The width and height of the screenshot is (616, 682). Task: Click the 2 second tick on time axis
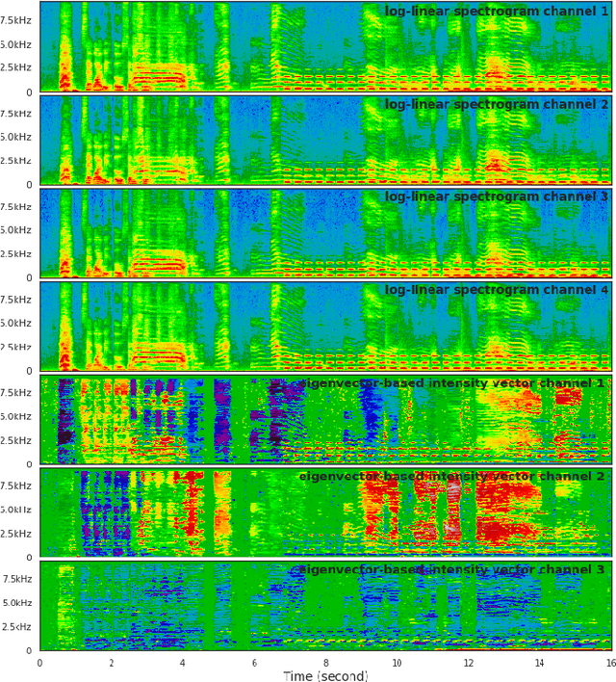coord(111,662)
